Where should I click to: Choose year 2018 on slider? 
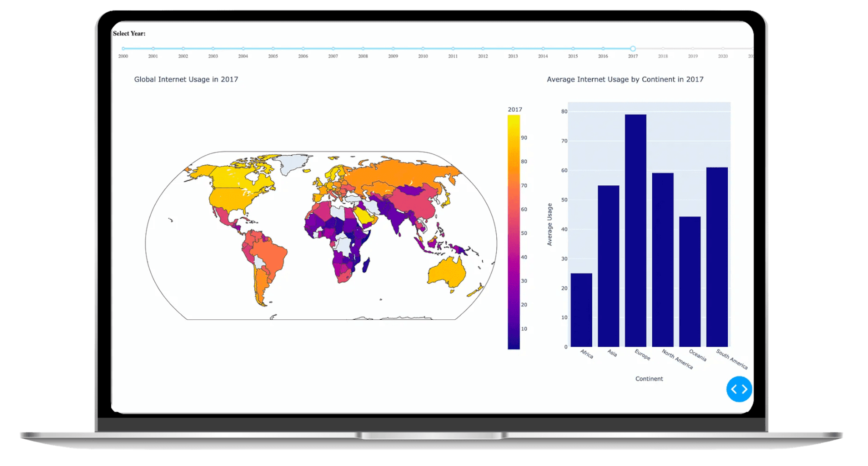pos(663,49)
